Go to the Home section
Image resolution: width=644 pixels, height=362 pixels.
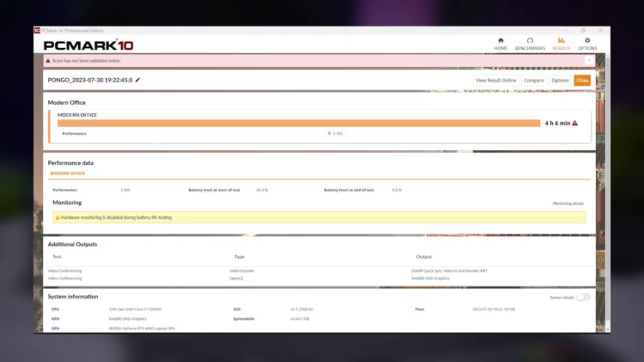(x=501, y=43)
